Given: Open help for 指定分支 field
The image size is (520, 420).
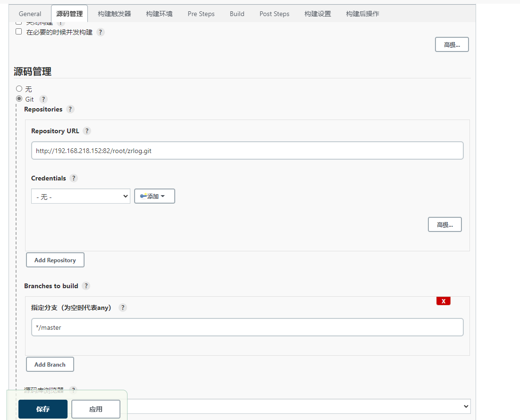Looking at the screenshot, I should pyautogui.click(x=123, y=308).
